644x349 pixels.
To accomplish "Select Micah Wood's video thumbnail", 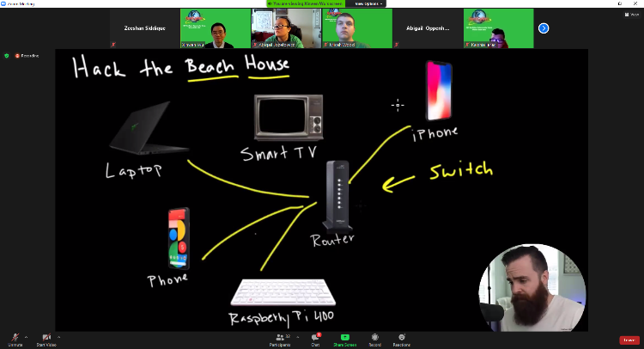I will pos(357,28).
